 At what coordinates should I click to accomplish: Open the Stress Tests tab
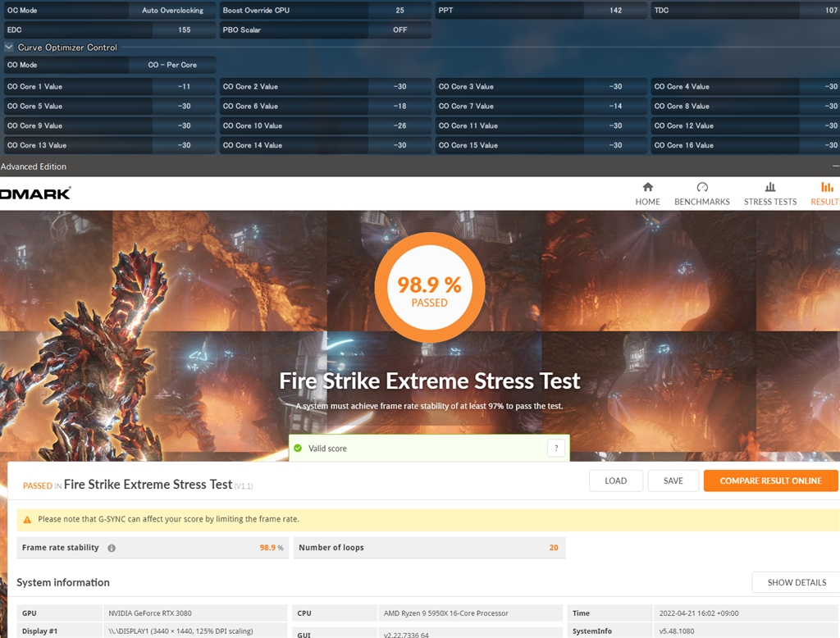click(769, 194)
